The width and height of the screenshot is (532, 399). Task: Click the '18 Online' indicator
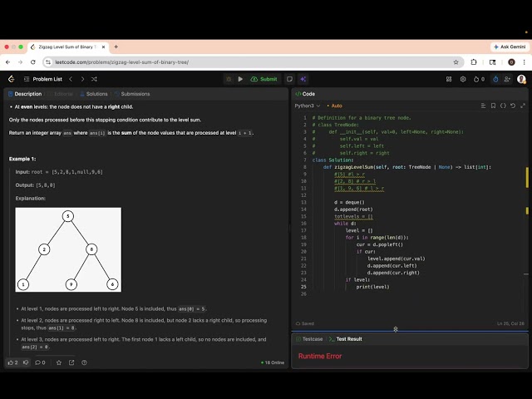point(273,362)
